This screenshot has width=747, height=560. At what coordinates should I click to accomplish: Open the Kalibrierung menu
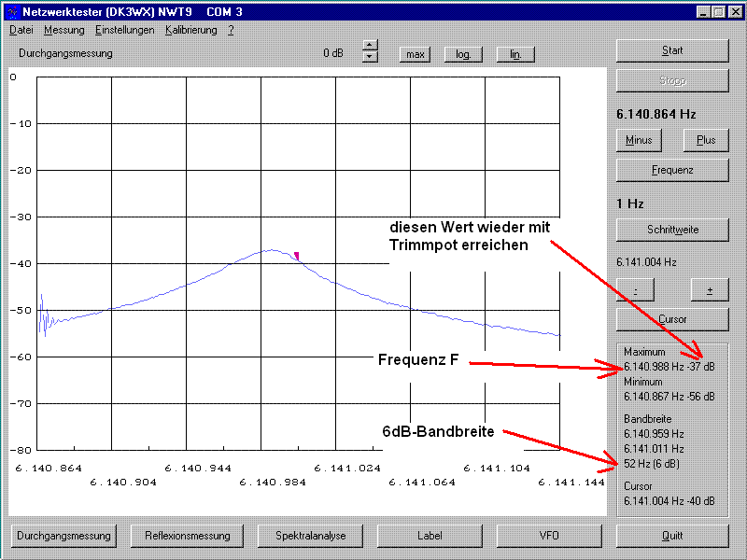[x=190, y=30]
